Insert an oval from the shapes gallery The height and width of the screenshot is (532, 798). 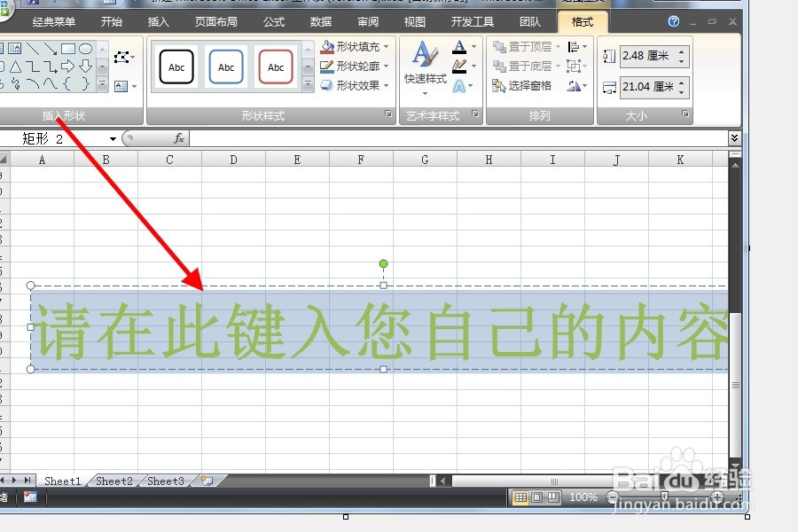coord(86,48)
